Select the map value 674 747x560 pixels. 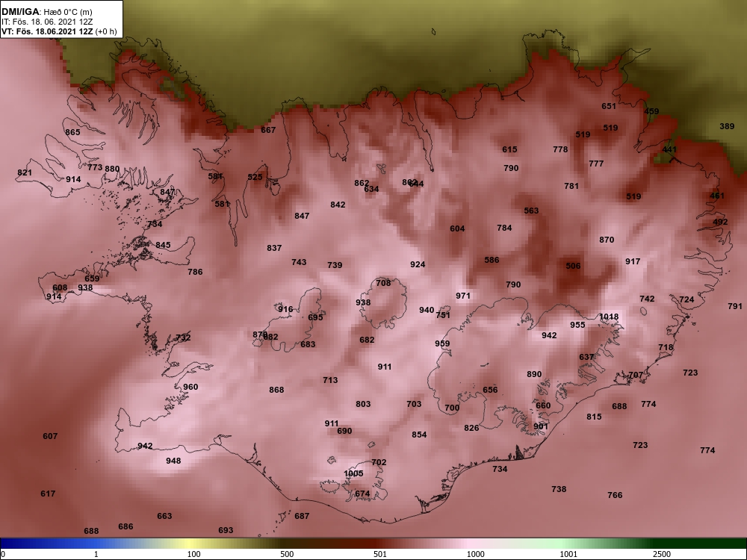coord(362,494)
